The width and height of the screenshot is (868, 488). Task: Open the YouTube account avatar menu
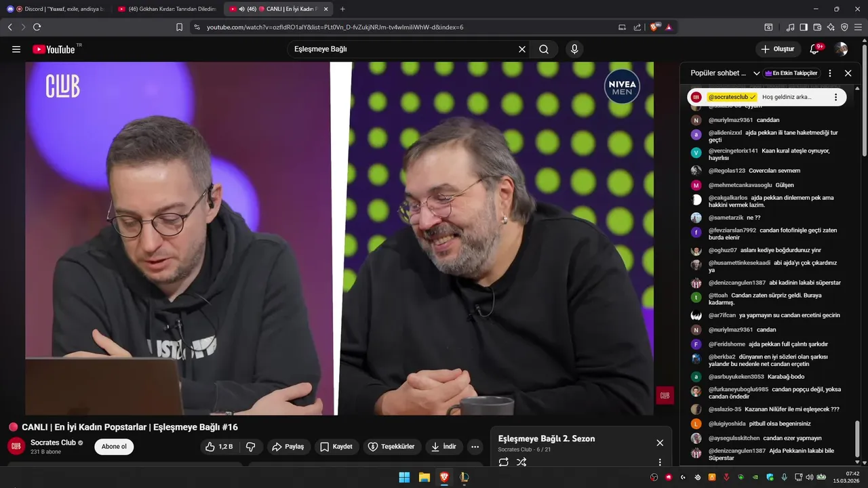[x=841, y=49]
